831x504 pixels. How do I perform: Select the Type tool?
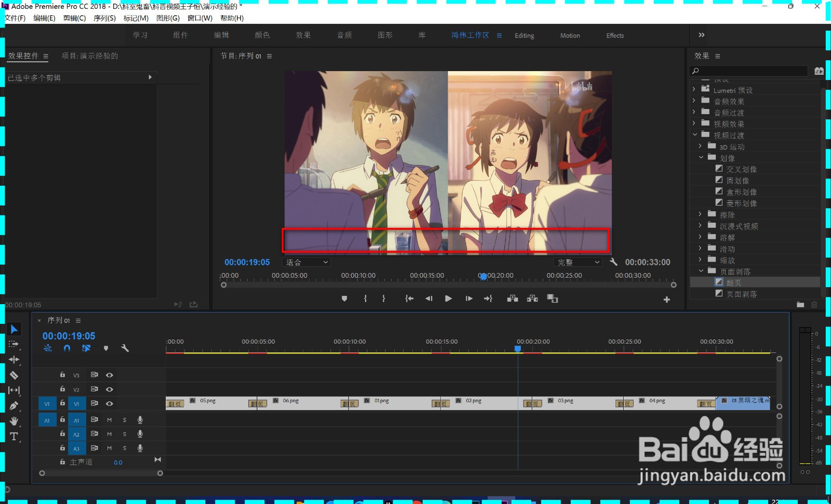pos(14,437)
